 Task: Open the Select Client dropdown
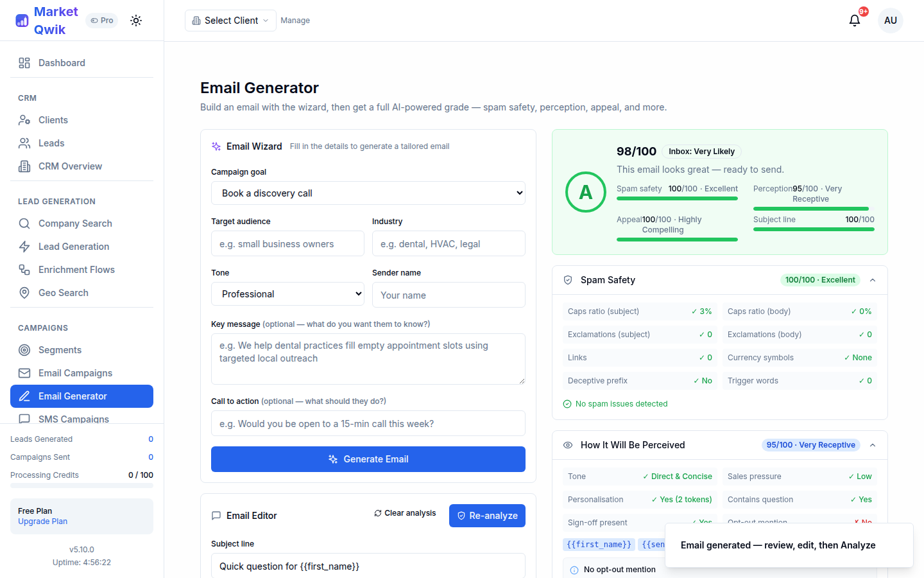click(x=230, y=20)
